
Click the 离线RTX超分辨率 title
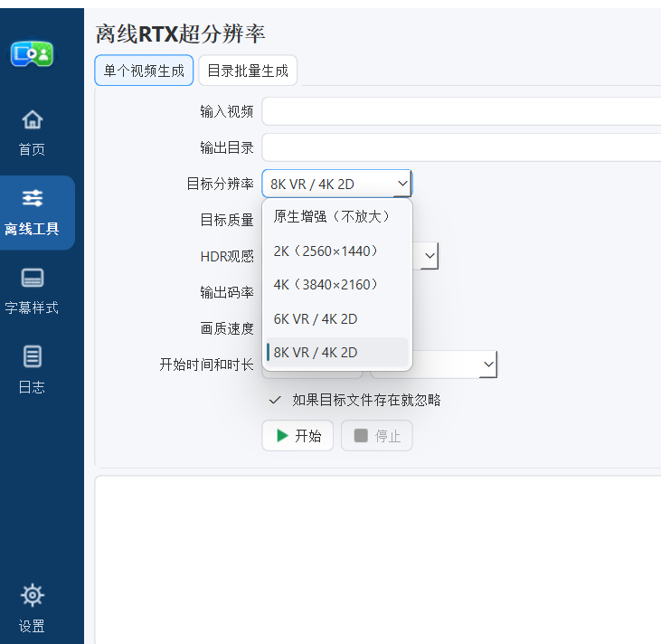coord(181,33)
